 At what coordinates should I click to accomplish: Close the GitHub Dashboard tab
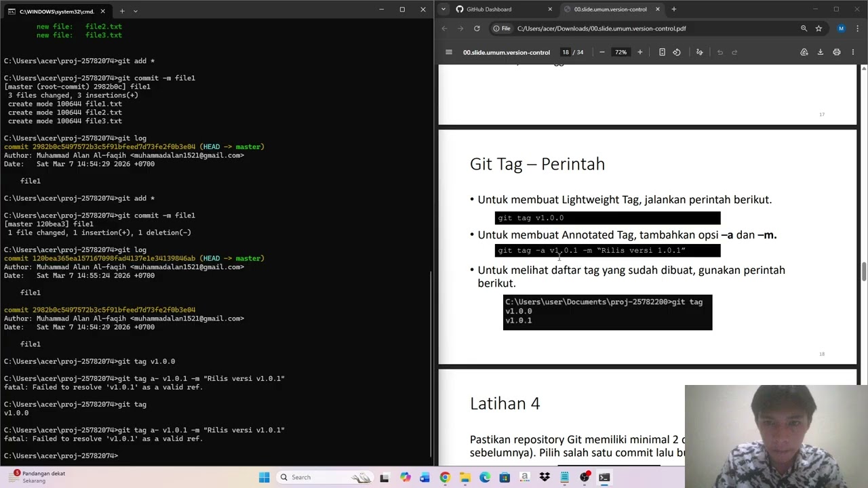(550, 9)
